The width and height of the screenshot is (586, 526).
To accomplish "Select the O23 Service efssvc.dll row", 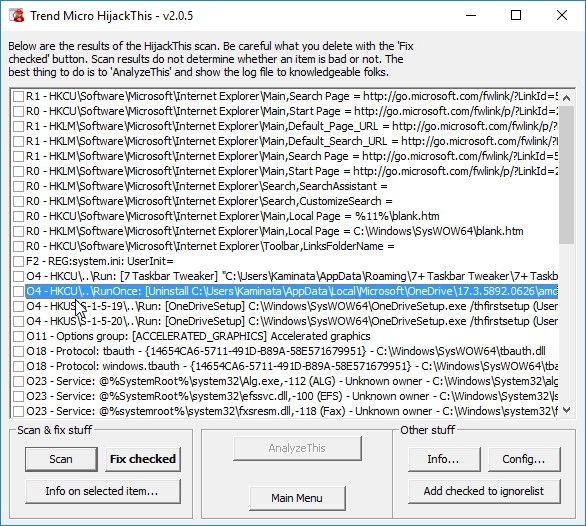I will (x=292, y=396).
